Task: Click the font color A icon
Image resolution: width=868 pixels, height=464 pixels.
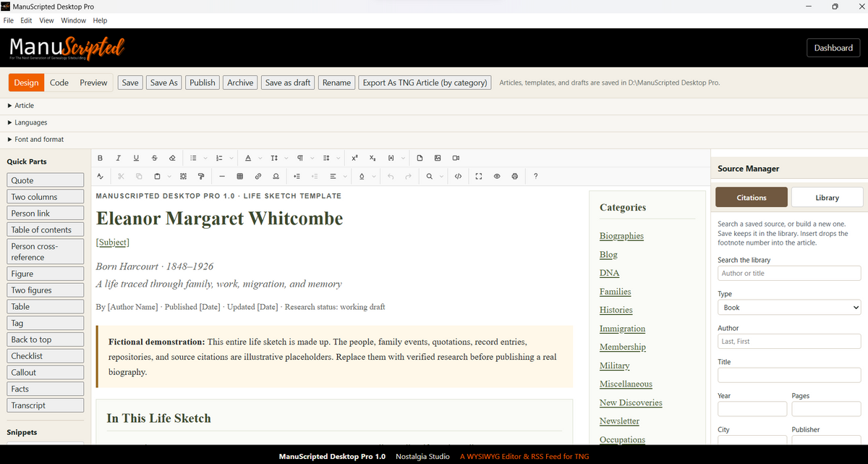Action: pyautogui.click(x=248, y=158)
